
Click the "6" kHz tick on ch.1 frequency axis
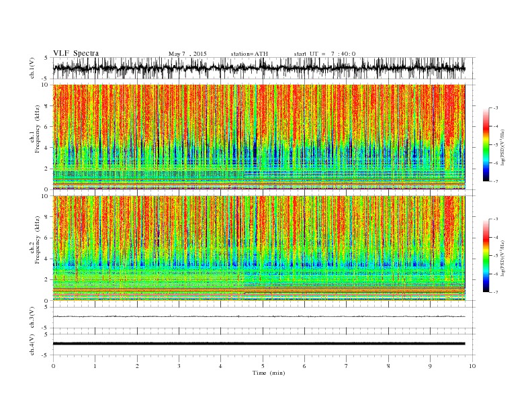click(x=47, y=127)
